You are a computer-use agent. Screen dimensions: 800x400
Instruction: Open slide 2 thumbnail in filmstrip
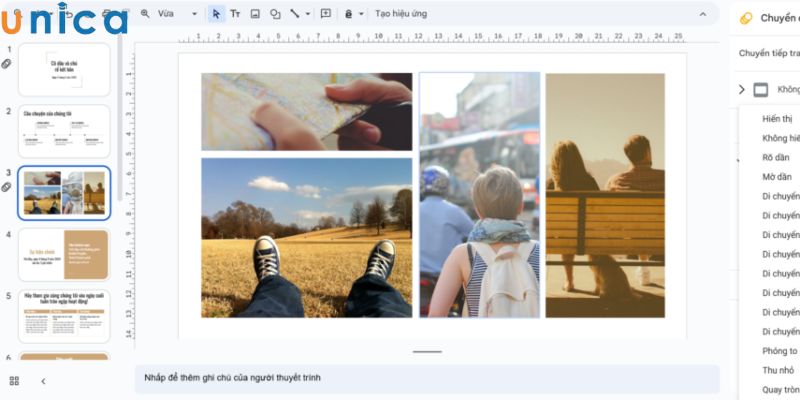(64, 132)
